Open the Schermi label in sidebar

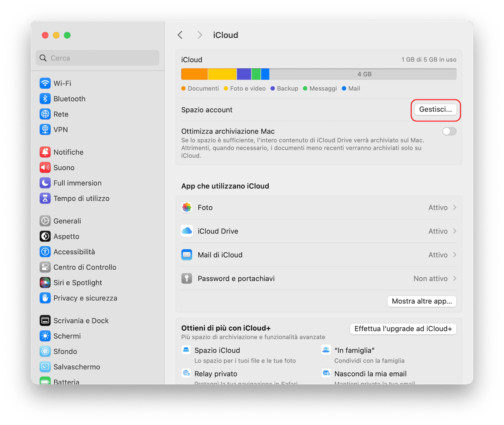[67, 336]
